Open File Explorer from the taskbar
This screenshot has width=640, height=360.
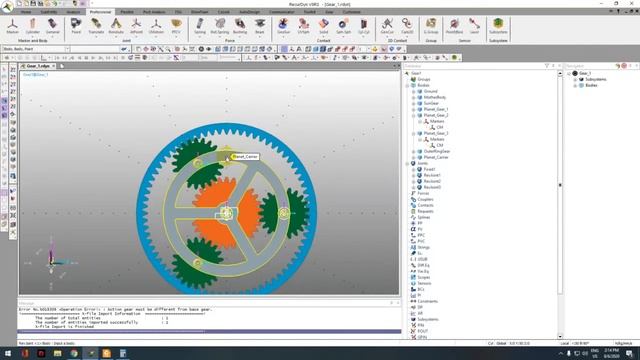58,353
